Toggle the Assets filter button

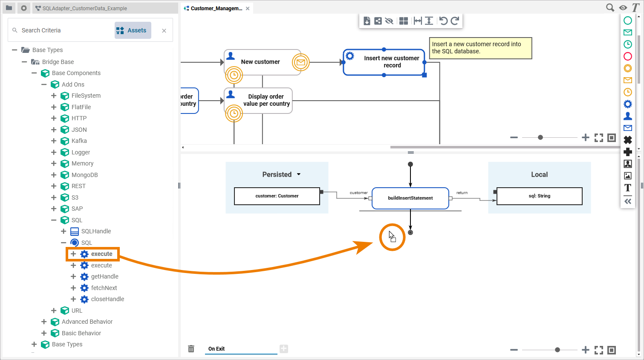coord(133,30)
